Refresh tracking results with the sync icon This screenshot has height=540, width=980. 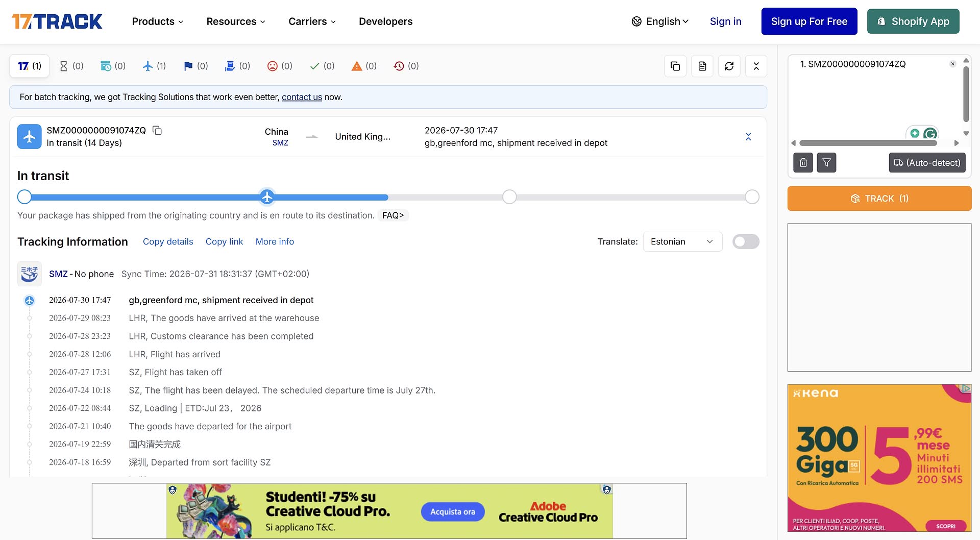(x=729, y=66)
